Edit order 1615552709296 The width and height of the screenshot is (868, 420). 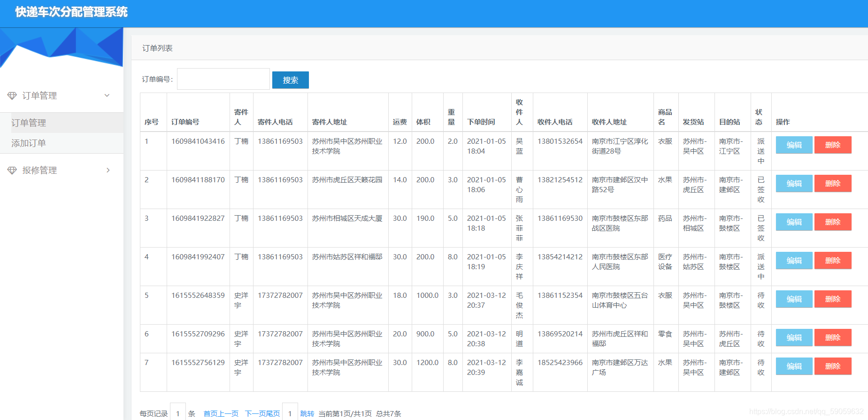click(794, 337)
